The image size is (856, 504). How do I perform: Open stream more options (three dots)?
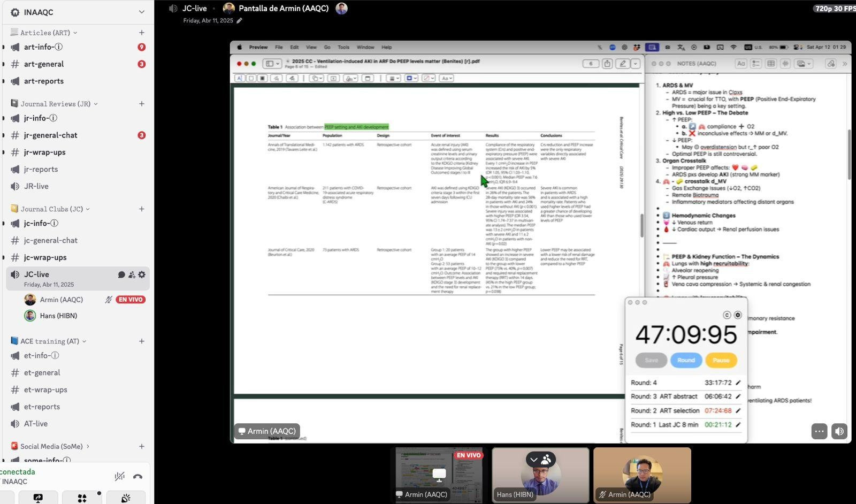[819, 431]
